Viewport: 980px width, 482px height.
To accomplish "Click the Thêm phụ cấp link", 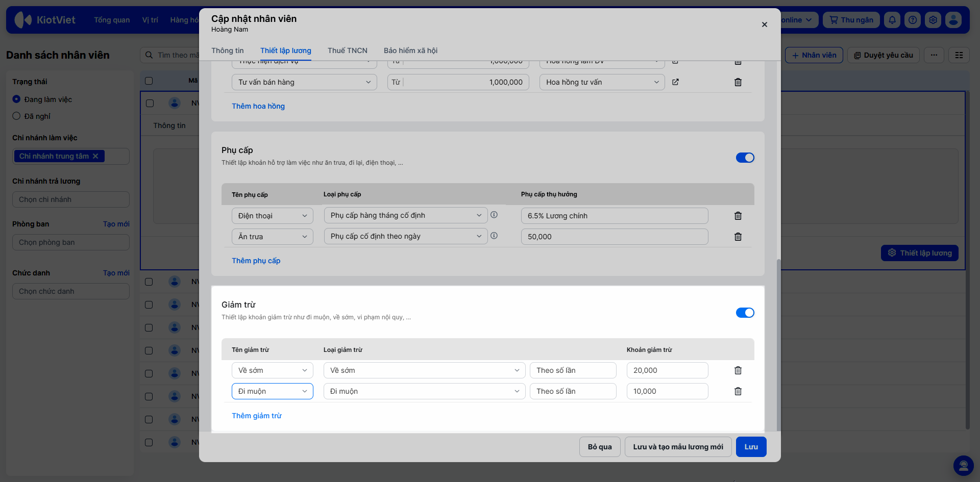I will pyautogui.click(x=256, y=261).
